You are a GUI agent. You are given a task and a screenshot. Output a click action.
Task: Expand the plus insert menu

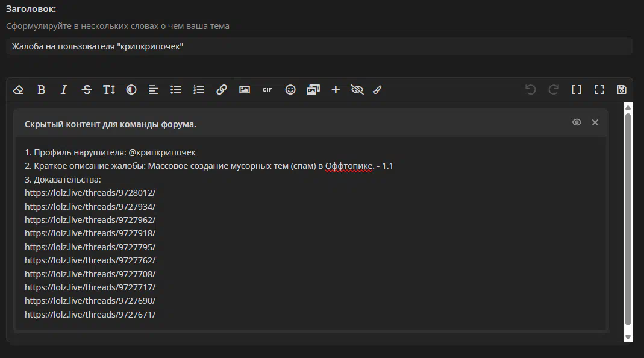coord(336,90)
